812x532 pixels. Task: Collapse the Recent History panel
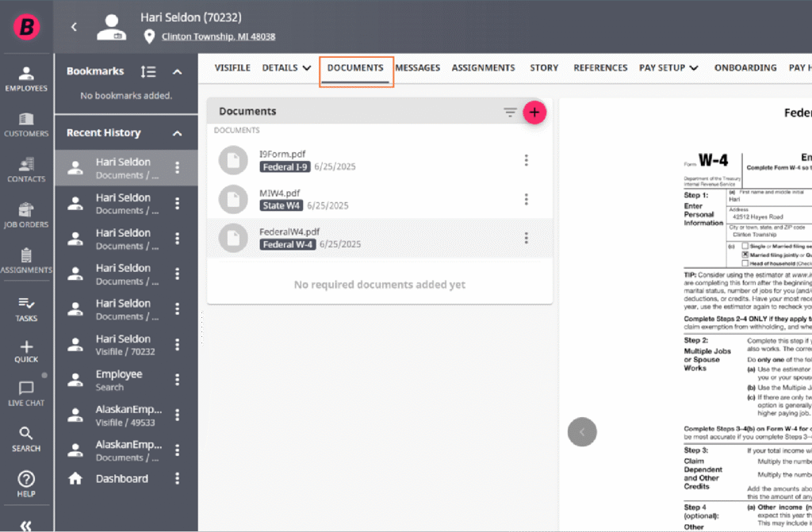click(x=178, y=133)
